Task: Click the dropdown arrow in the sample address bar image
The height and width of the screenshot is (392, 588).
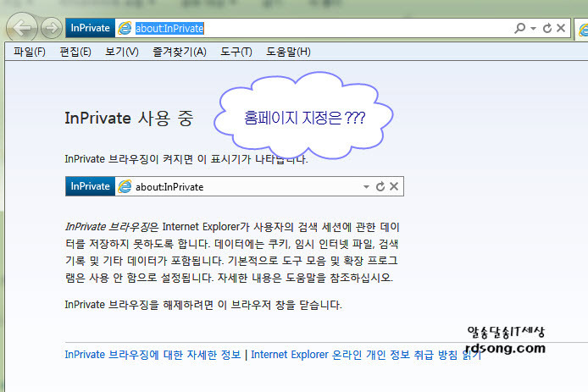Action: [x=366, y=186]
